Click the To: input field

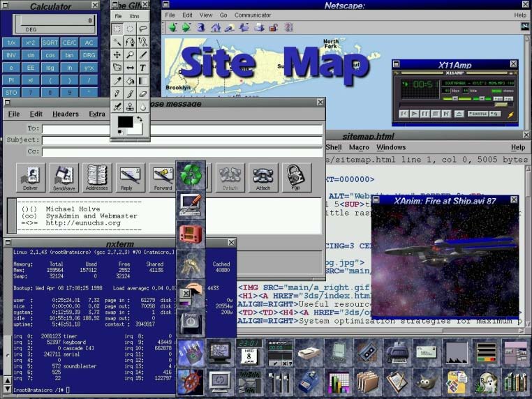(x=182, y=129)
